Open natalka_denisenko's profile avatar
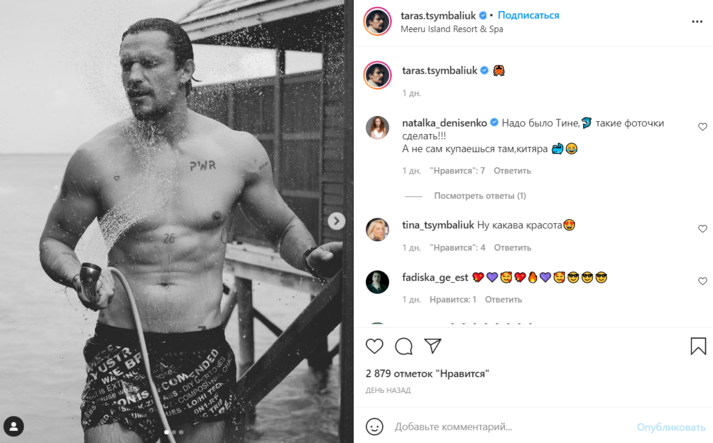 tap(377, 127)
